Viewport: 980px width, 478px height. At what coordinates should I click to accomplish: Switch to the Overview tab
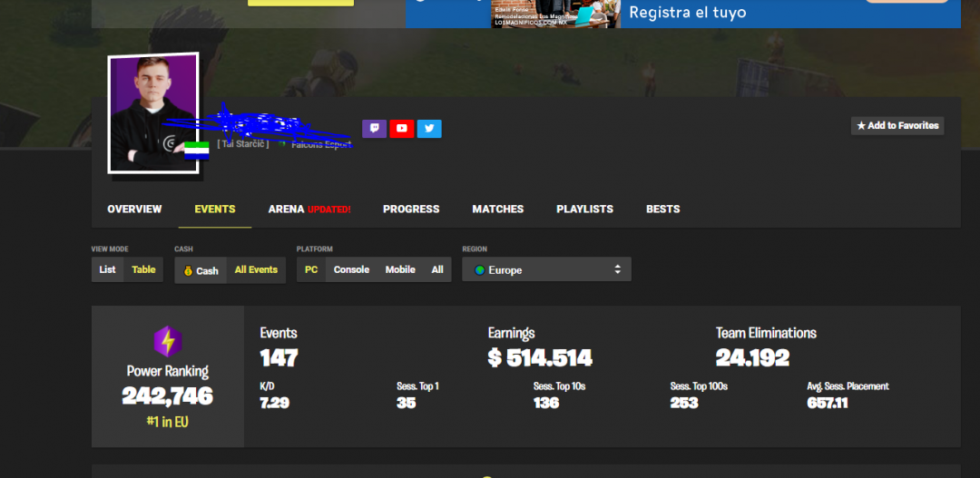(134, 209)
